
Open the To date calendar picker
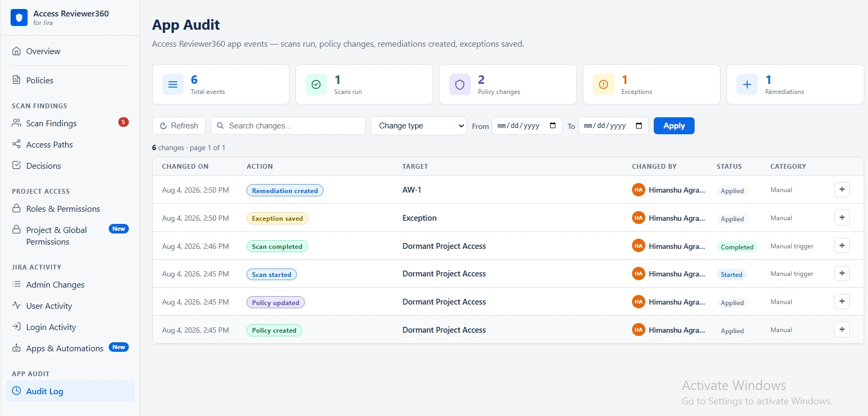tap(639, 126)
